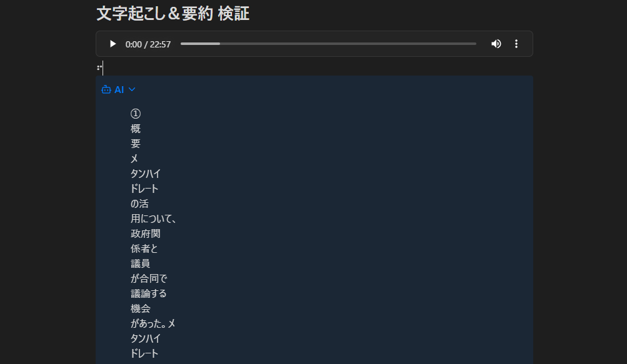Click the AI robot icon

(106, 89)
